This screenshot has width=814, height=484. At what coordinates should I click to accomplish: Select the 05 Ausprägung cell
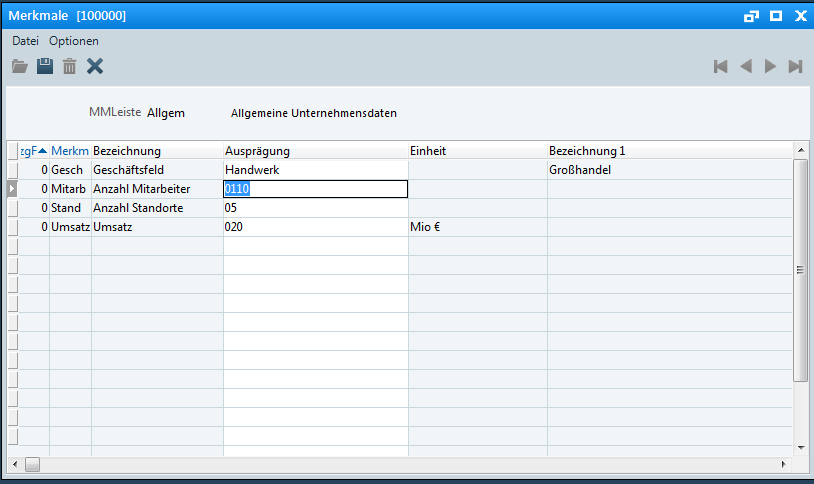click(316, 208)
